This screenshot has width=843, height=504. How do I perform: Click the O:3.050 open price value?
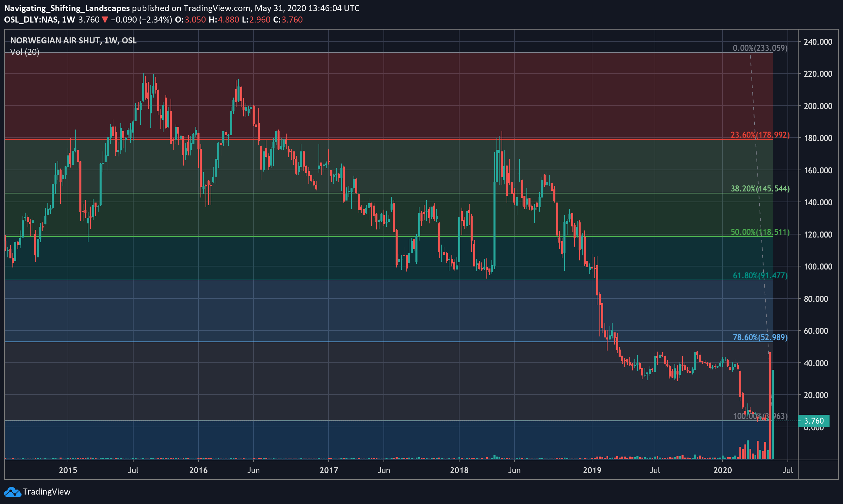(x=190, y=20)
